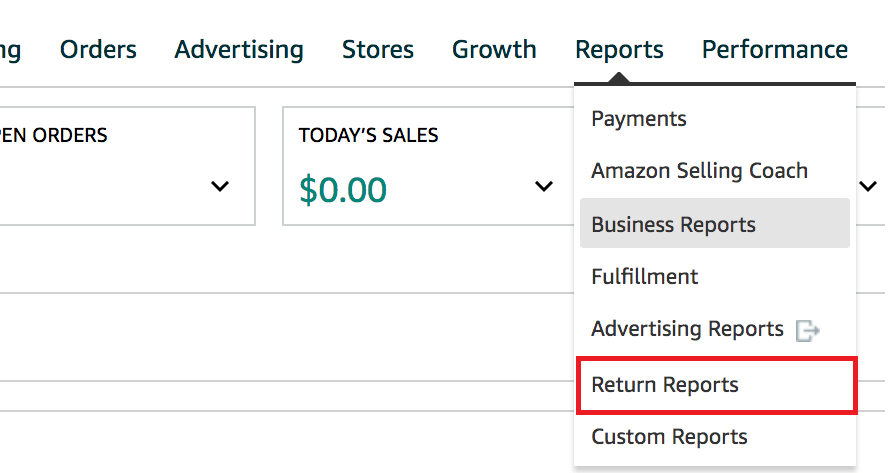The image size is (891, 473).
Task: Select Amazon Selling Coach
Action: (x=699, y=171)
